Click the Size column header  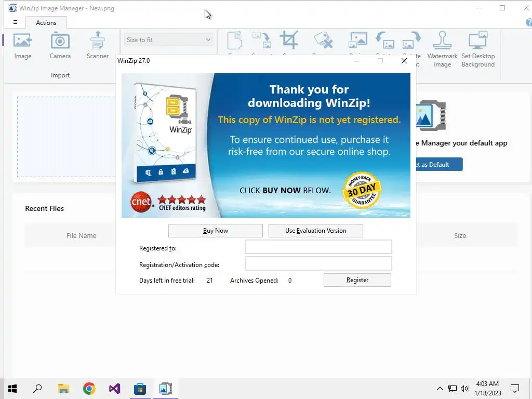460,235
